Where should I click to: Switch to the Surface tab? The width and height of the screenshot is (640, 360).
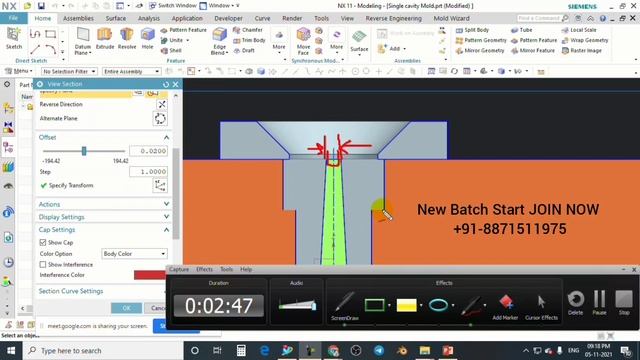click(116, 18)
